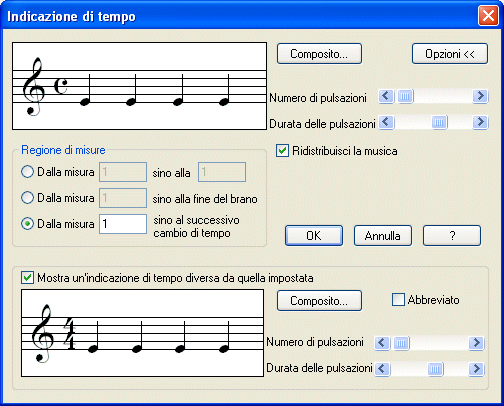Viewport: 504px width, 406px height.
Task: Confirm with the OK button
Action: pos(314,236)
